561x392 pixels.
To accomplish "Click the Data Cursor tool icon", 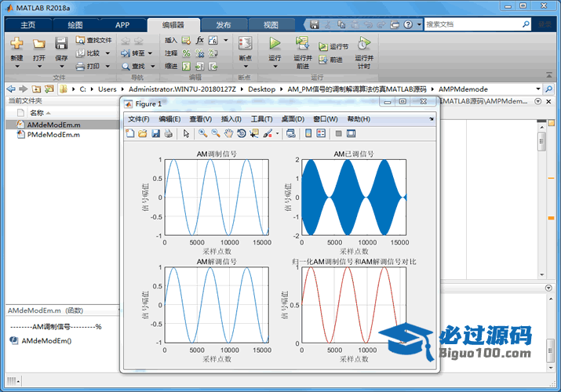I will click(x=253, y=133).
